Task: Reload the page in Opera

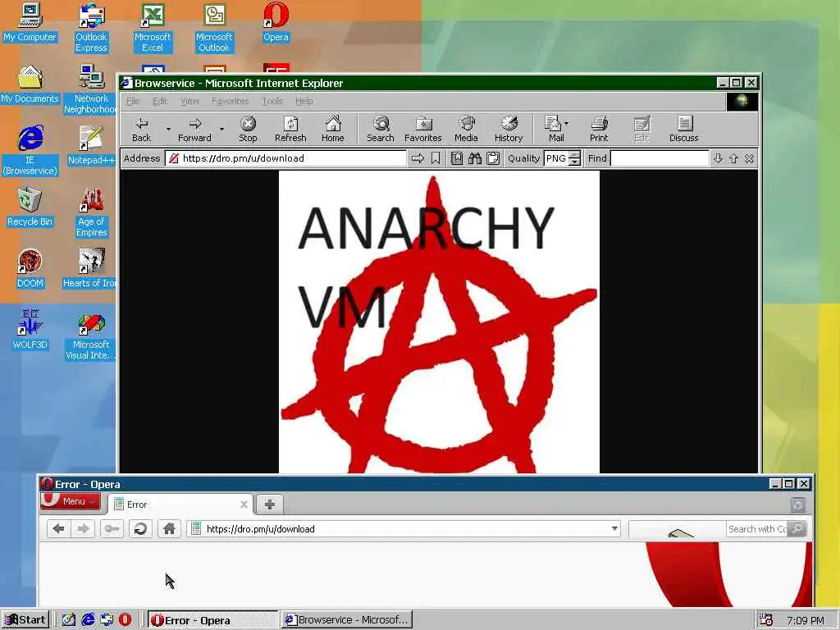Action: (x=140, y=529)
